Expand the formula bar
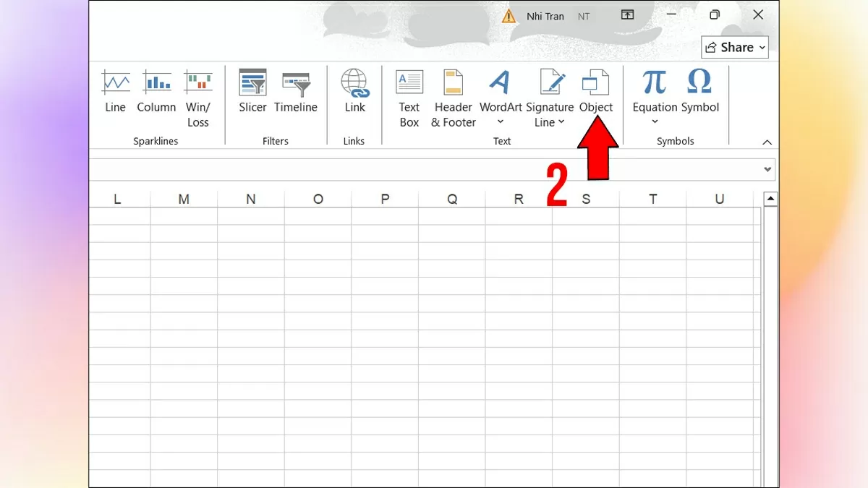Image resolution: width=868 pixels, height=488 pixels. pos(767,170)
